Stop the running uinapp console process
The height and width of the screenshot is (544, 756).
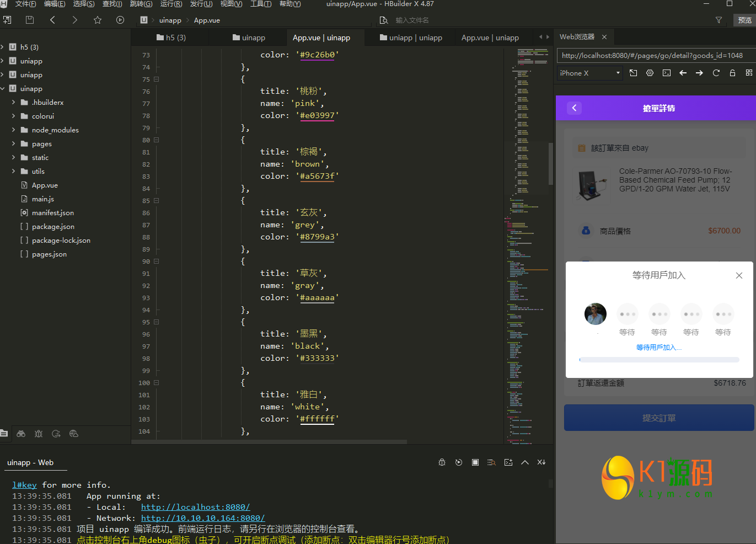[475, 462]
